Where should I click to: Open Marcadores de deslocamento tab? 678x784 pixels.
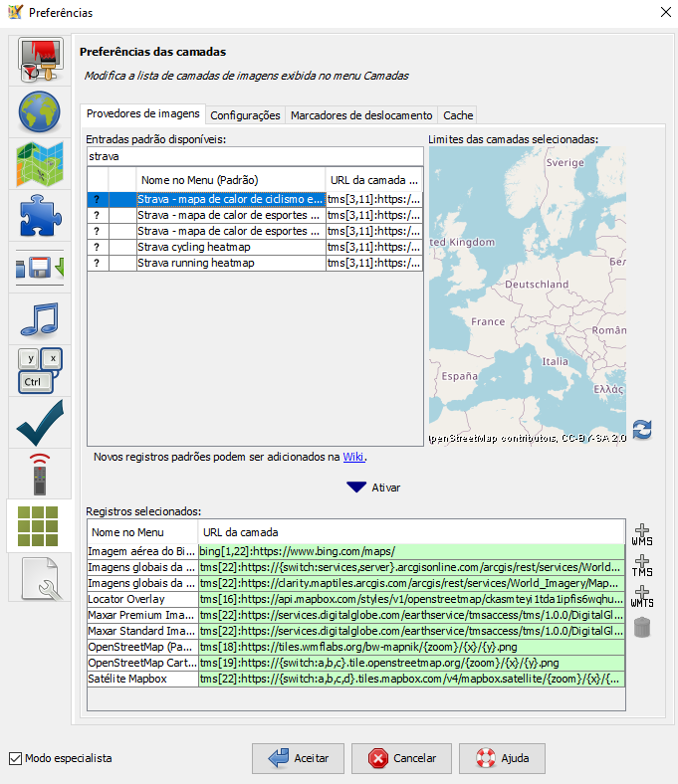click(x=361, y=115)
